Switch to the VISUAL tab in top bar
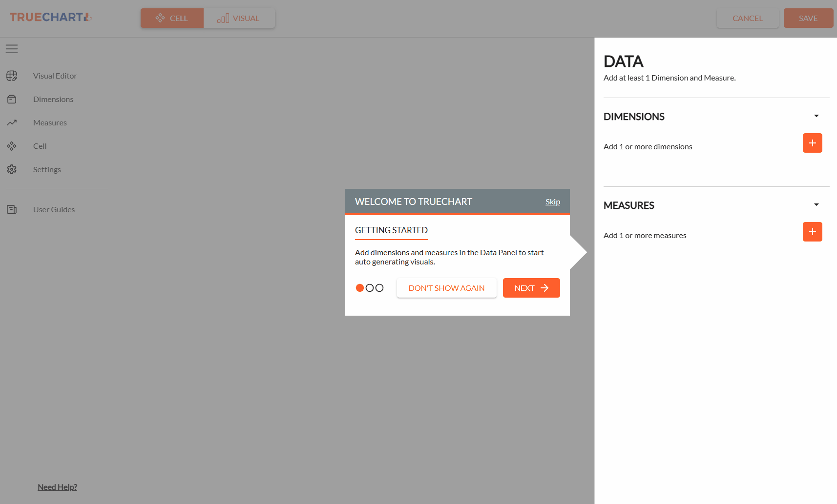The width and height of the screenshot is (837, 504). click(239, 18)
